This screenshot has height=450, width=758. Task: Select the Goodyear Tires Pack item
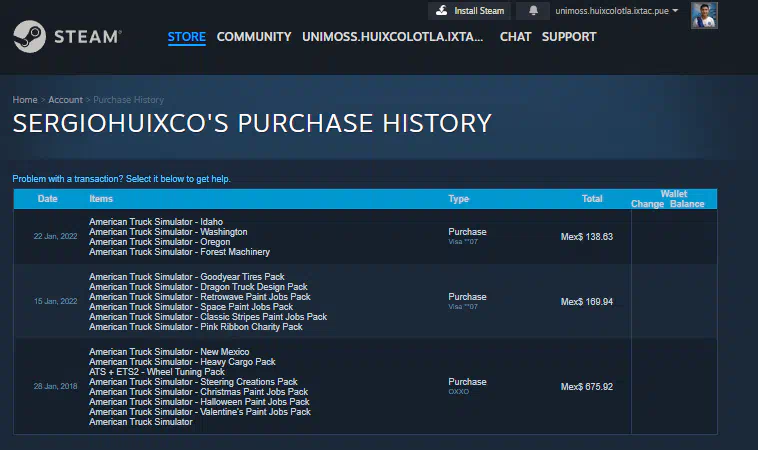click(187, 277)
